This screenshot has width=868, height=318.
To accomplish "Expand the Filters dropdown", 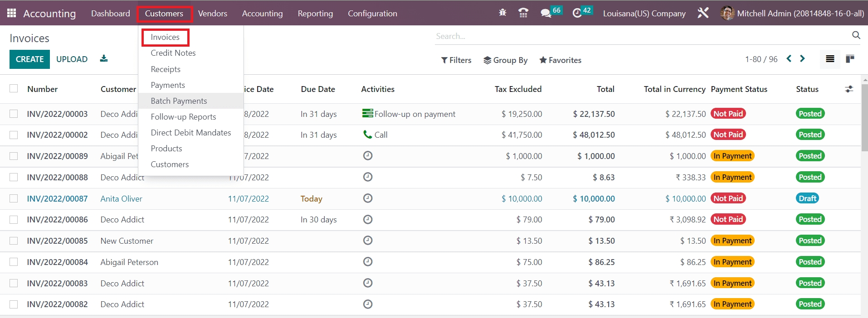I will click(x=456, y=60).
